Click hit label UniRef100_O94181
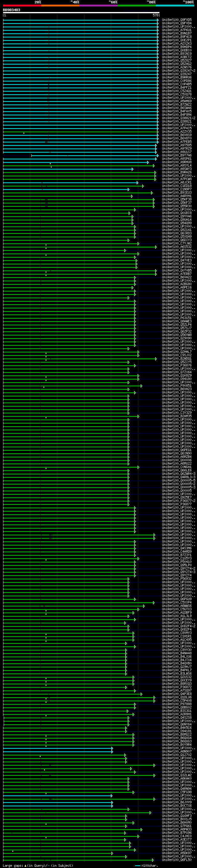 [x=177, y=731]
